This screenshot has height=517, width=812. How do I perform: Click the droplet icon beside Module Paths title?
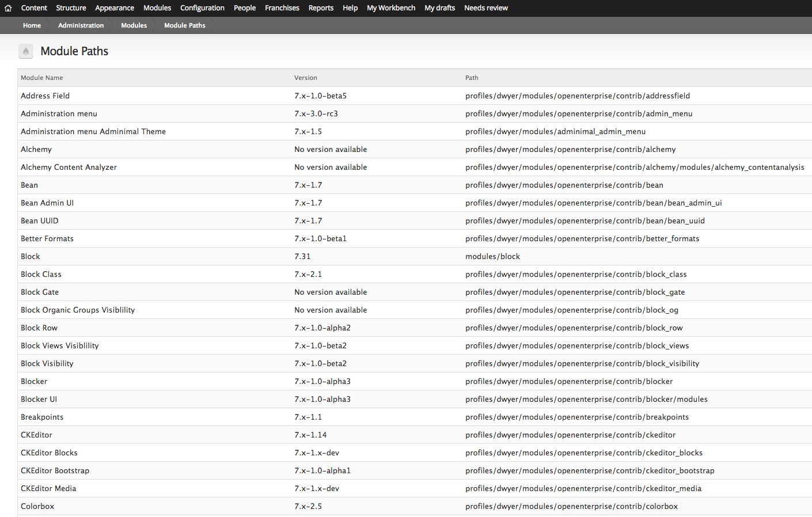tap(26, 51)
